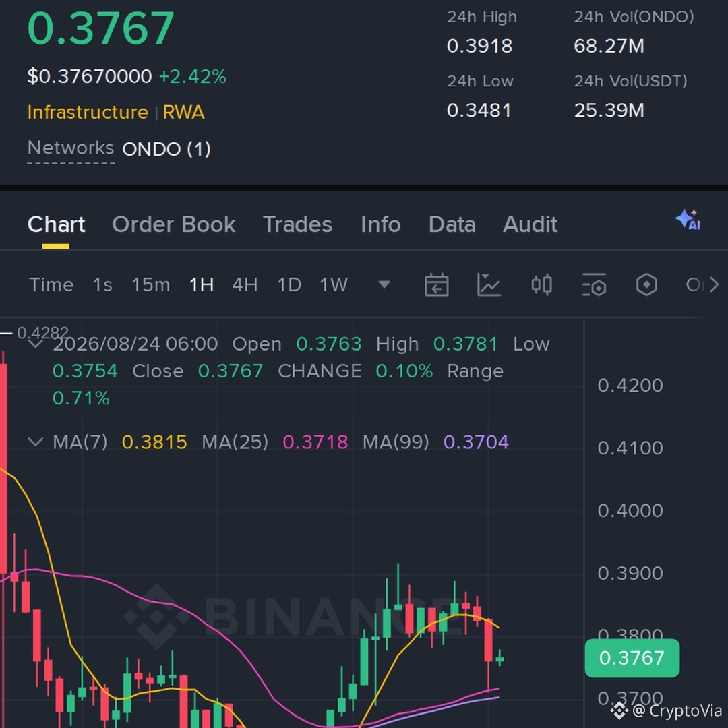
Task: Click the 0.4000 price axis label
Action: pos(630,511)
